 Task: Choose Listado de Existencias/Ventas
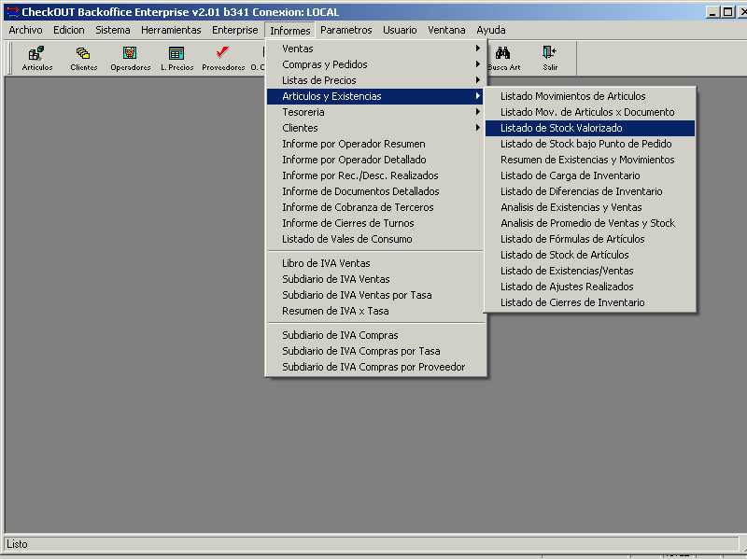(590, 271)
